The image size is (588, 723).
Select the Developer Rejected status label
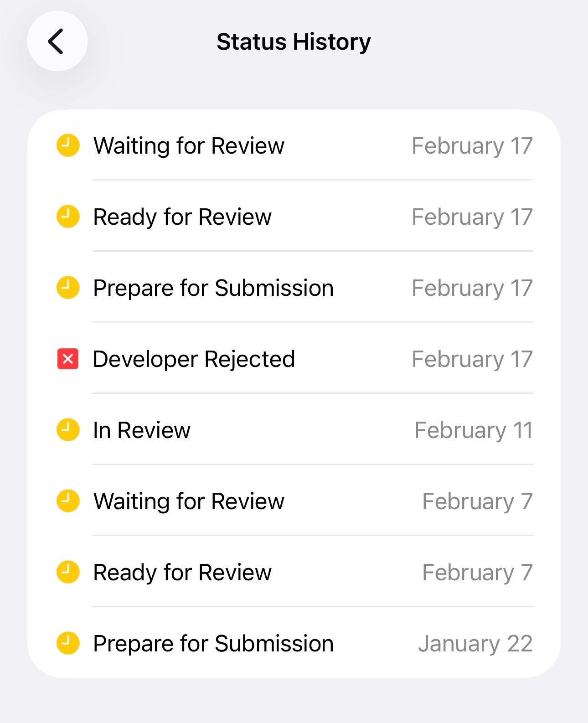pyautogui.click(x=194, y=359)
